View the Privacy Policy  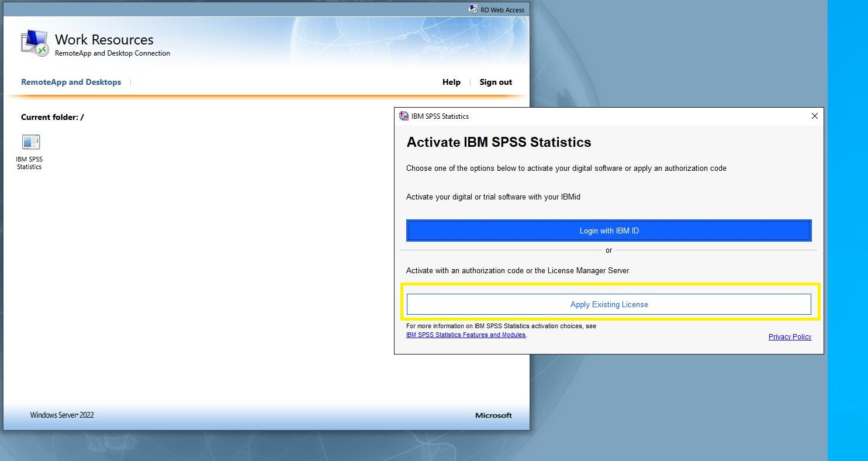790,336
